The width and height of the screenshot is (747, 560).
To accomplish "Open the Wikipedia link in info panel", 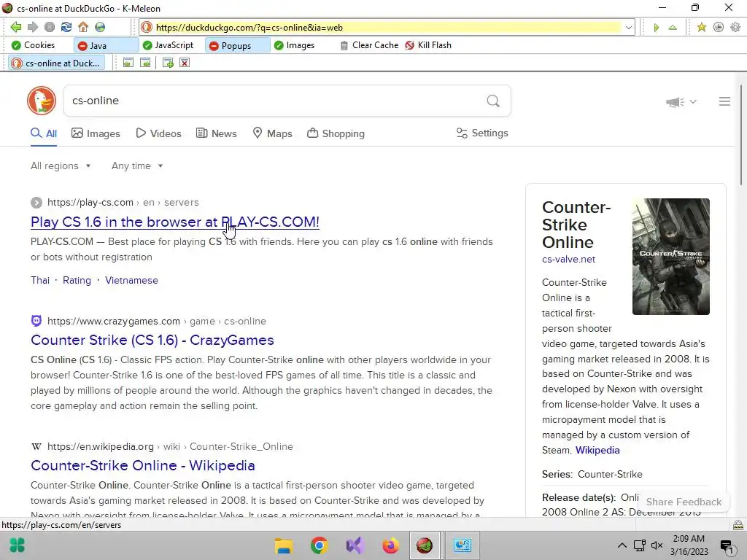I will pos(597,450).
